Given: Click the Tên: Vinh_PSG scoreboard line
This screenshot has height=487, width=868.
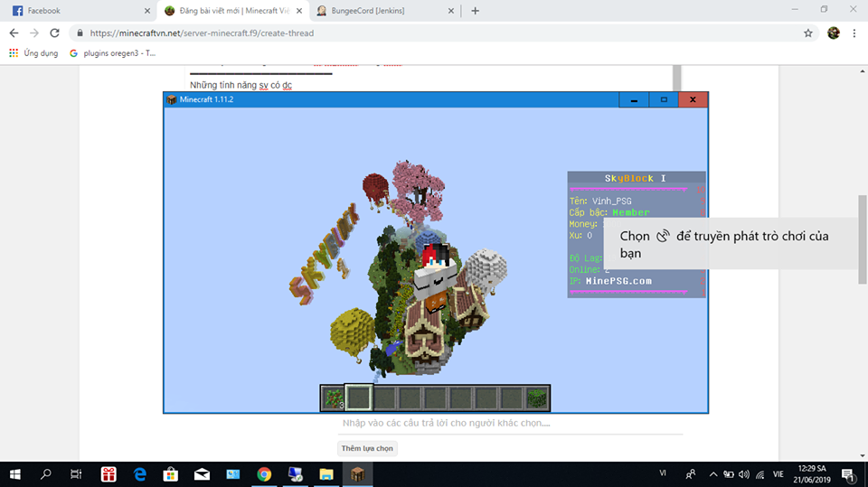Looking at the screenshot, I should pos(600,201).
